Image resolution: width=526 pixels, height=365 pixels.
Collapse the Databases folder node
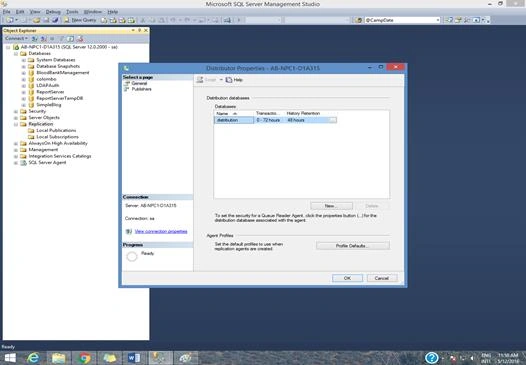pyautogui.click(x=16, y=54)
